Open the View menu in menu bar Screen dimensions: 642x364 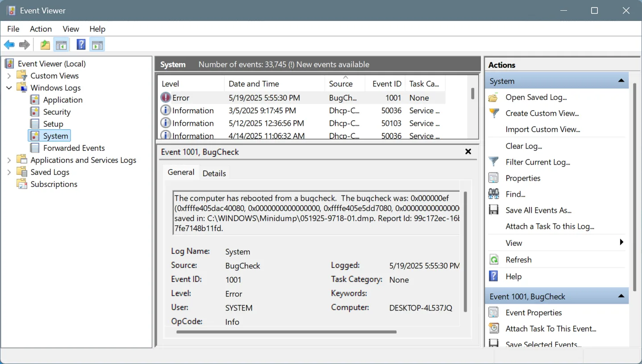70,29
